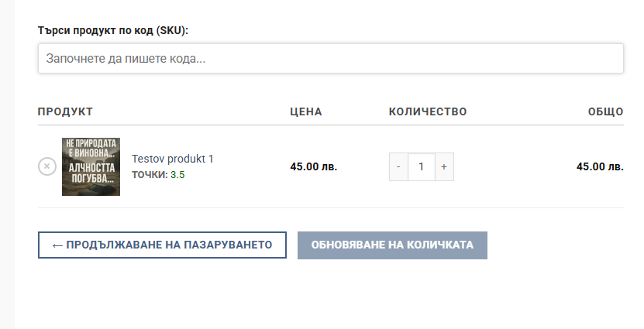
Task: Click the КОЛИЧЕСТВО column header
Action: click(427, 112)
